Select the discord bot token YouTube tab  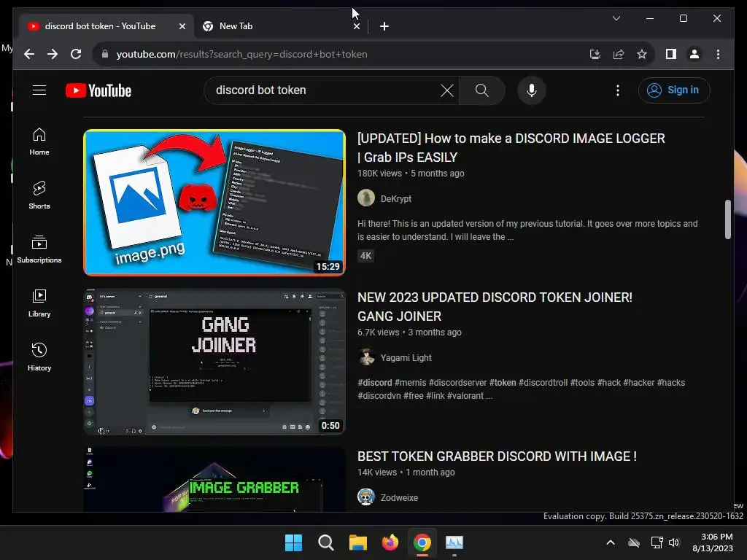pos(106,26)
